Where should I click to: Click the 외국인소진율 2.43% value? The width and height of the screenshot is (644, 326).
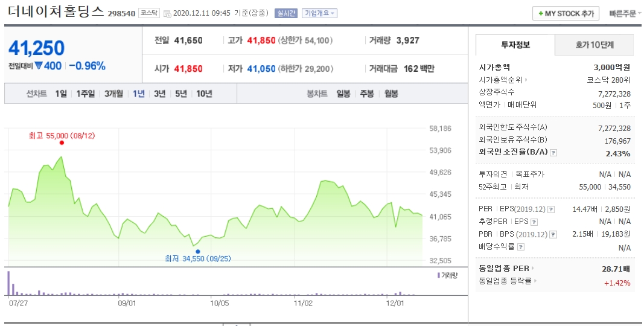pyautogui.click(x=617, y=153)
